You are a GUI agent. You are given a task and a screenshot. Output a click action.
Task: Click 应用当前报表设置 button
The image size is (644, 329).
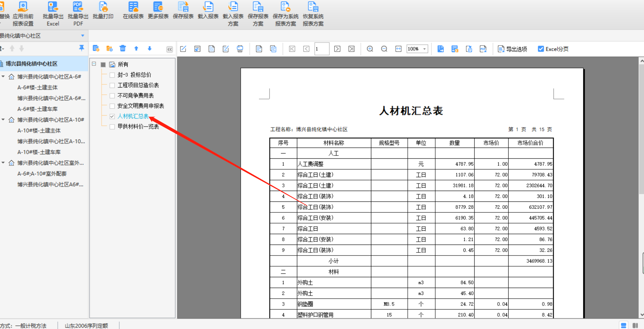pyautogui.click(x=23, y=14)
